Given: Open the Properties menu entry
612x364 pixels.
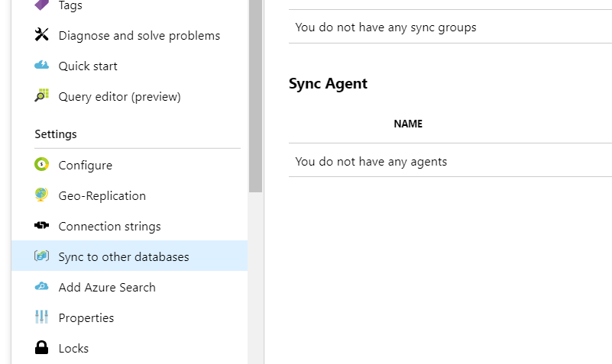Looking at the screenshot, I should (x=129, y=318).
